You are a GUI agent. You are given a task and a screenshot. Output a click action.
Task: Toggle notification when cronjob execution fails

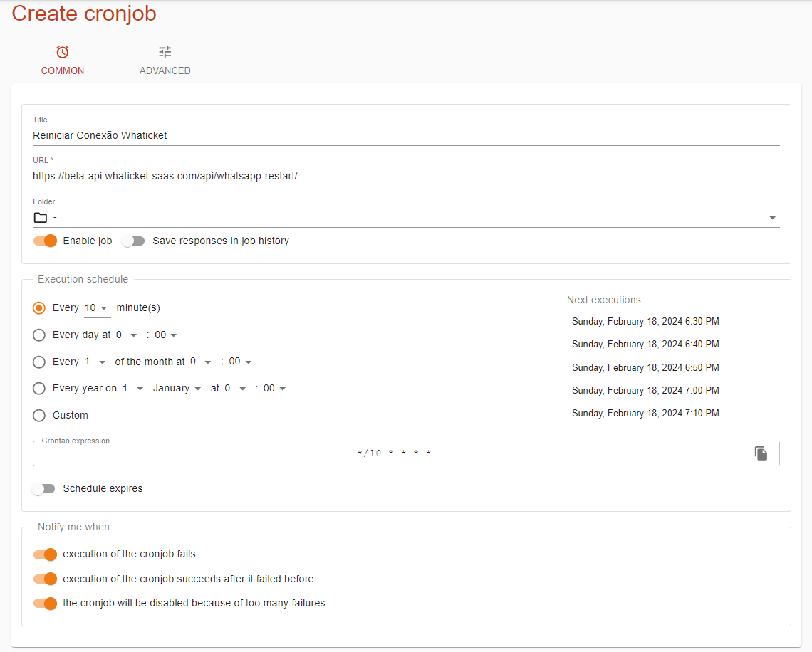pyautogui.click(x=45, y=554)
